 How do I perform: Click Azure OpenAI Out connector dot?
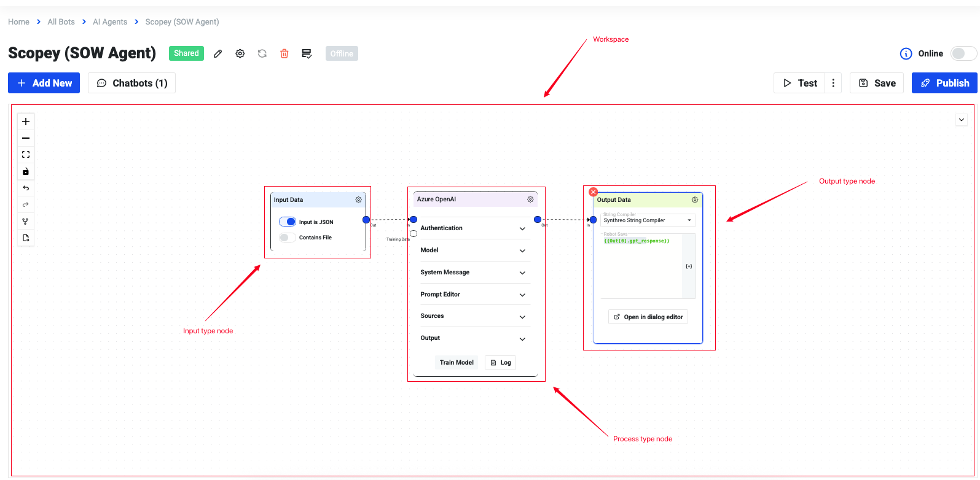click(x=538, y=219)
